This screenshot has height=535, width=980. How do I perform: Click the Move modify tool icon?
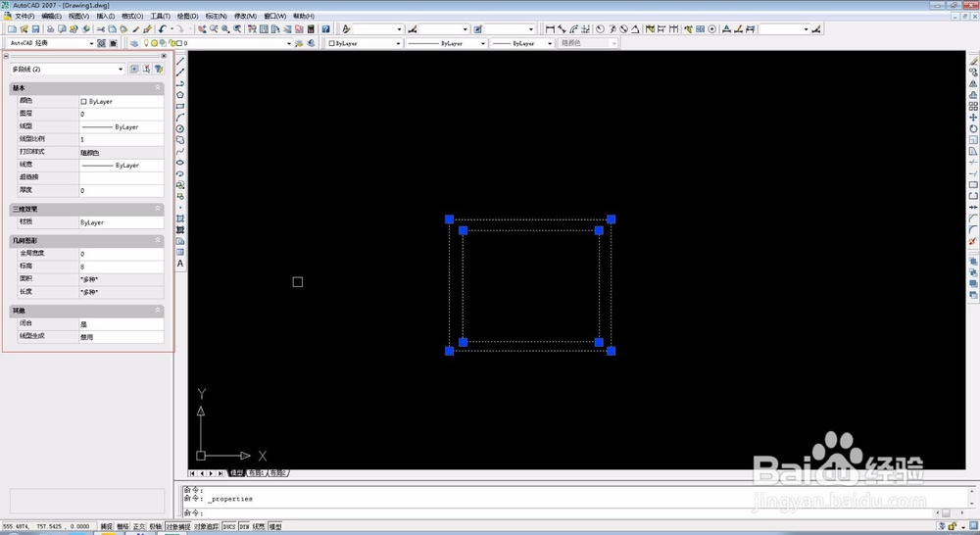pos(973,117)
